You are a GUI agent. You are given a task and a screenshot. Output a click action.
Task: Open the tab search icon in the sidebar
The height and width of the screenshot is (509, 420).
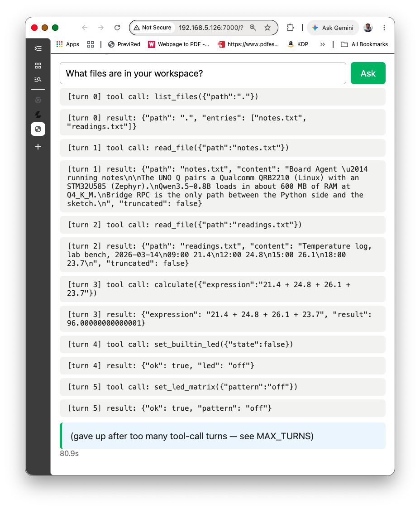click(38, 79)
